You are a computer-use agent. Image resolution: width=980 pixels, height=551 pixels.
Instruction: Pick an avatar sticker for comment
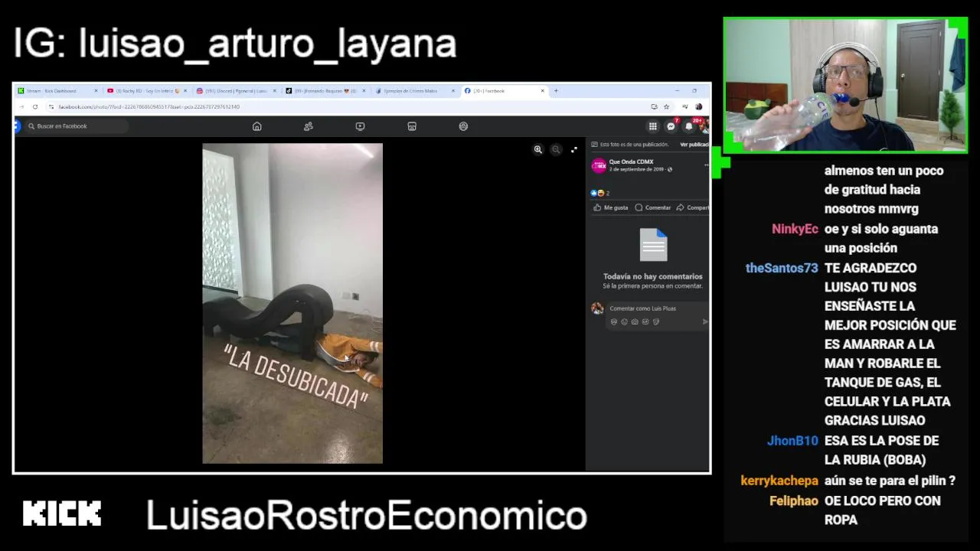click(x=614, y=322)
